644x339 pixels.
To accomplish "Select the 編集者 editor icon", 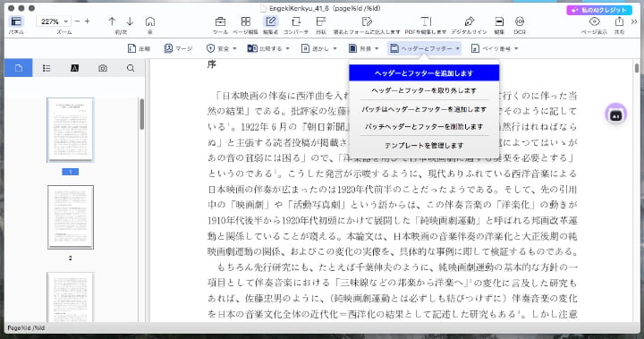I will (271, 21).
